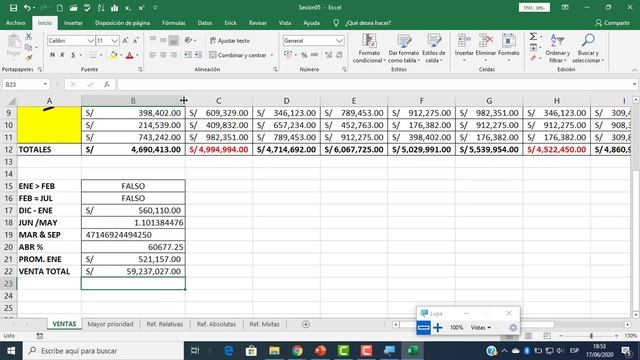Screen dimensions: 640x360
Task: Click the Lupa zoom in plus icon
Action: (x=438, y=327)
